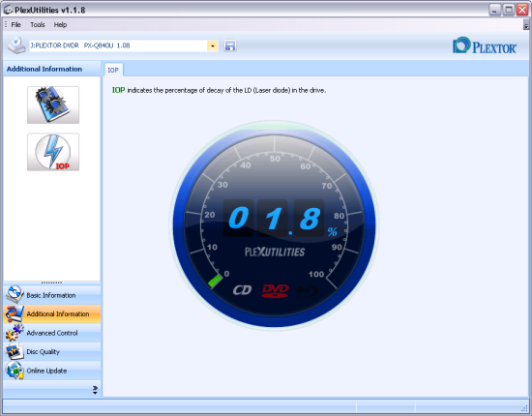Open the drive settings gears icon
This screenshot has width=532, height=416.
(53, 104)
